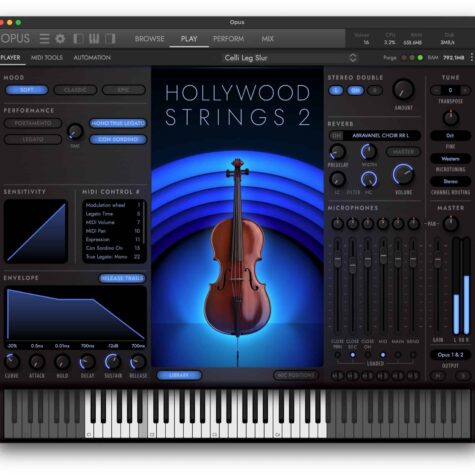Open the Player sub-tab

click(x=10, y=58)
